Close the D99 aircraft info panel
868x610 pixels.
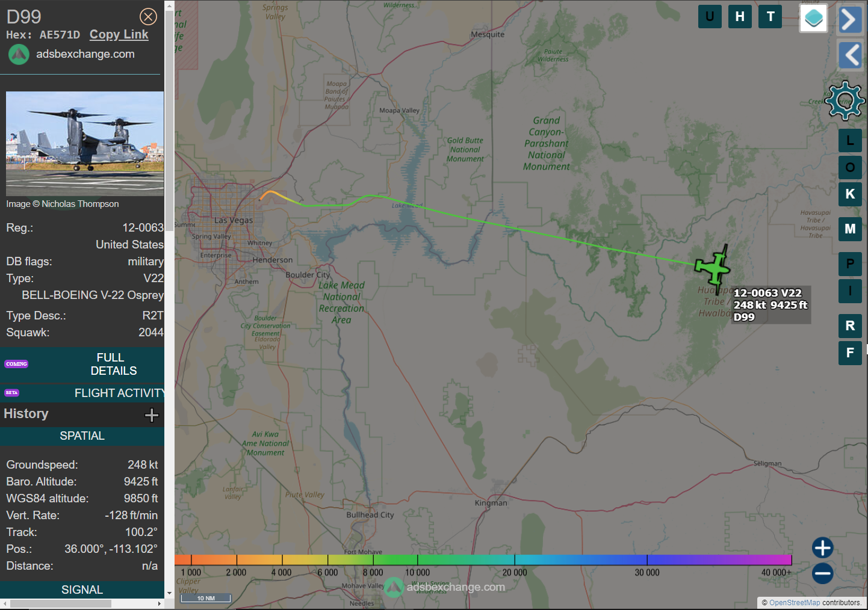click(148, 16)
